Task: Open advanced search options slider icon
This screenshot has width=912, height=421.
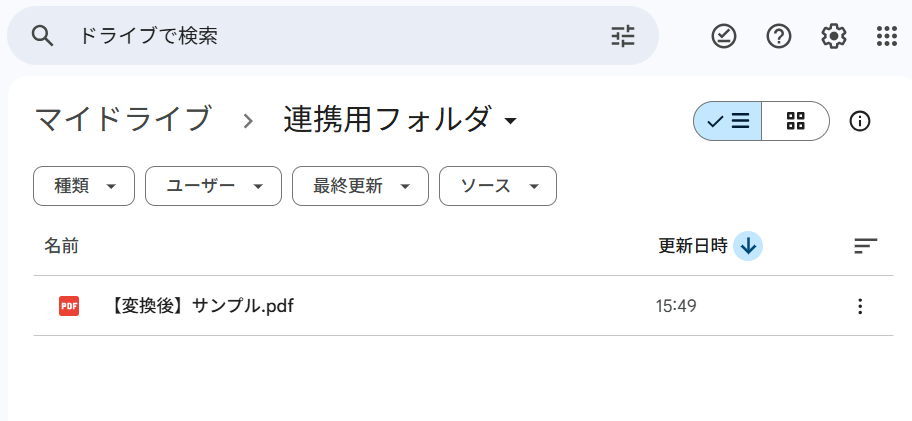Action: coord(623,36)
